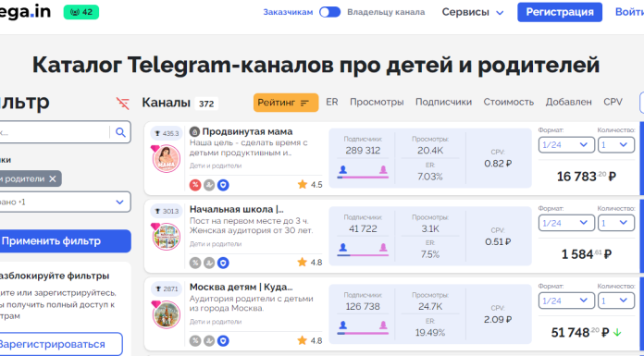Click subscribers value 289 312
This screenshot has width=644, height=356.
[363, 151]
